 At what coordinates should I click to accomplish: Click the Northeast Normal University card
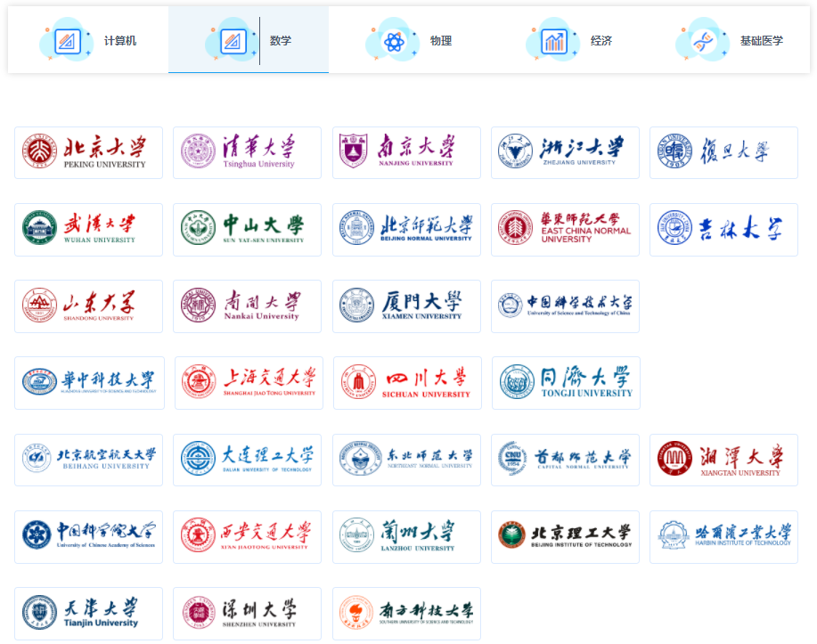[x=406, y=461]
